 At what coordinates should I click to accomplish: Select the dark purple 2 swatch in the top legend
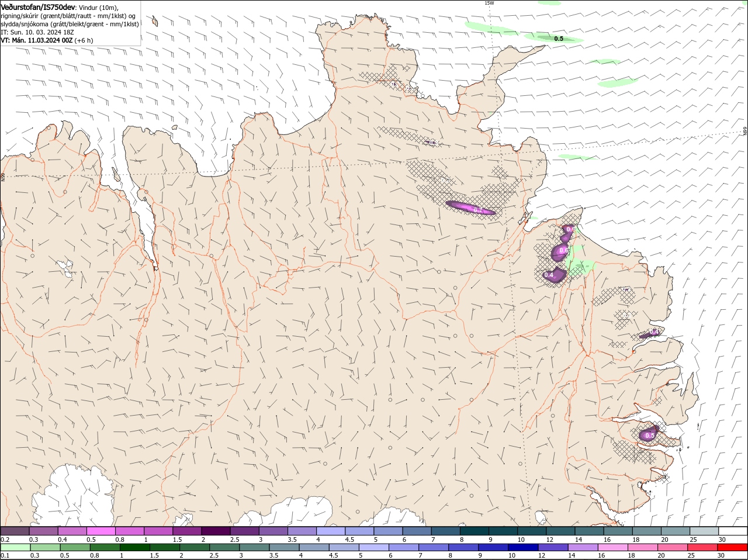[216, 531]
